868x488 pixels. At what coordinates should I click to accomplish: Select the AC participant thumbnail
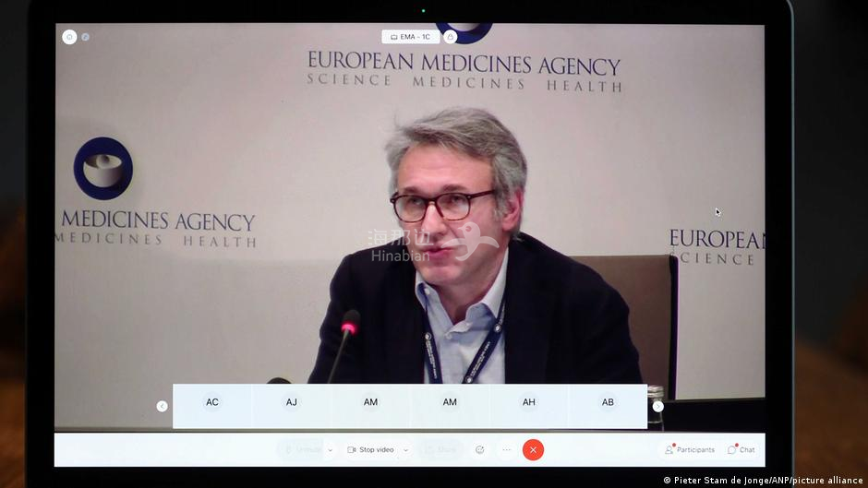(x=212, y=406)
